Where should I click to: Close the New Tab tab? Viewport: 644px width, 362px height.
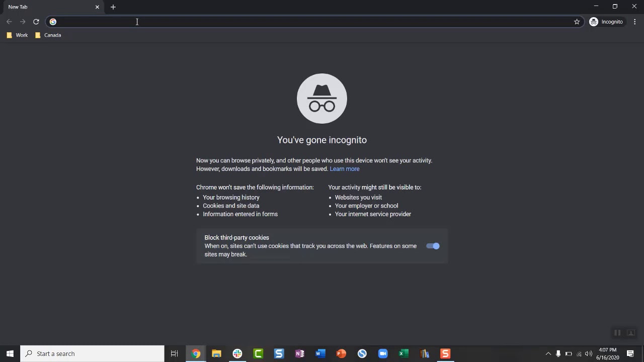pyautogui.click(x=97, y=7)
